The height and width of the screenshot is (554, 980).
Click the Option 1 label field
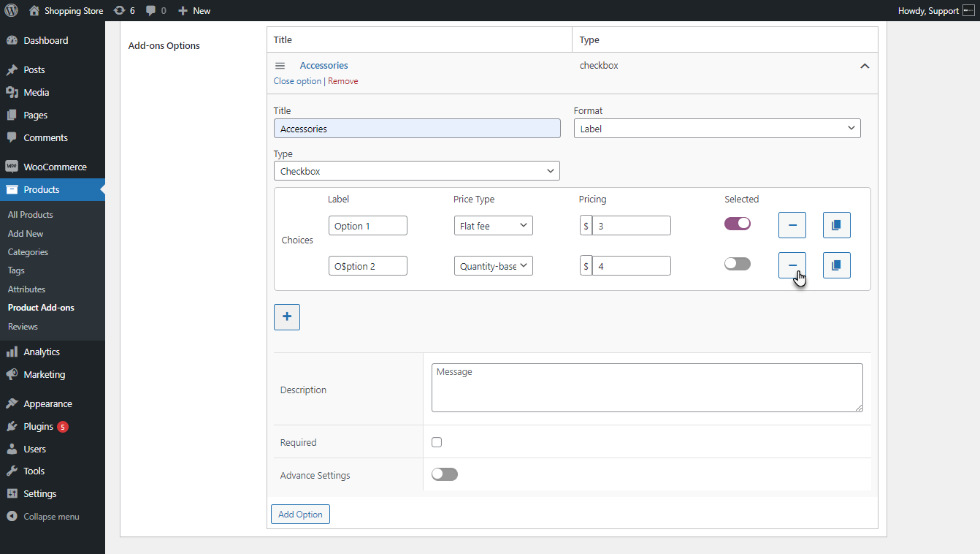(368, 226)
